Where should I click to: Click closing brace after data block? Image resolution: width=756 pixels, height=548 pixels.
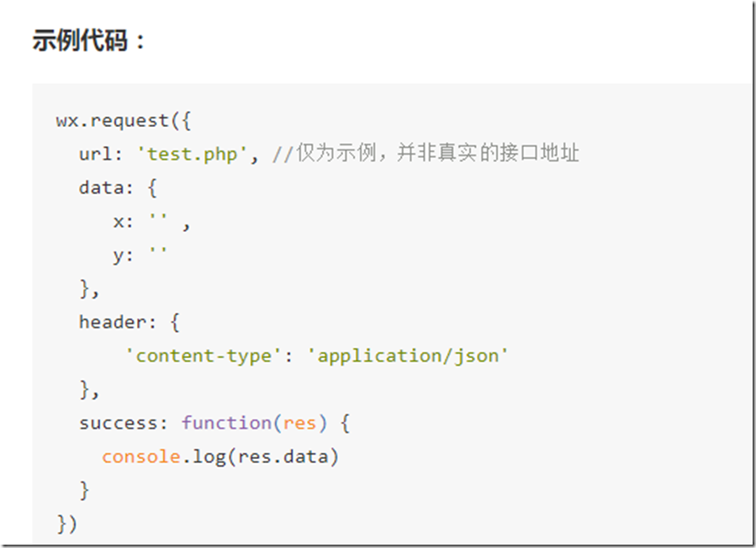[90, 288]
